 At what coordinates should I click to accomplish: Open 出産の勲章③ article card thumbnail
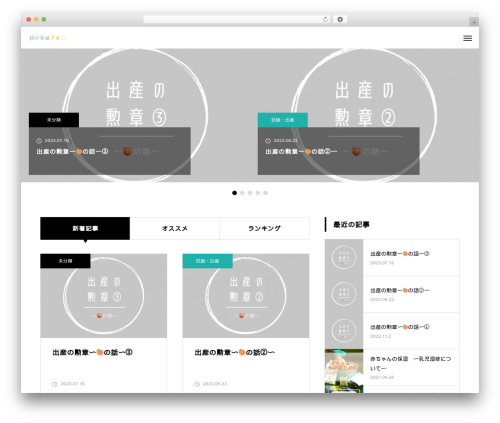pos(104,296)
